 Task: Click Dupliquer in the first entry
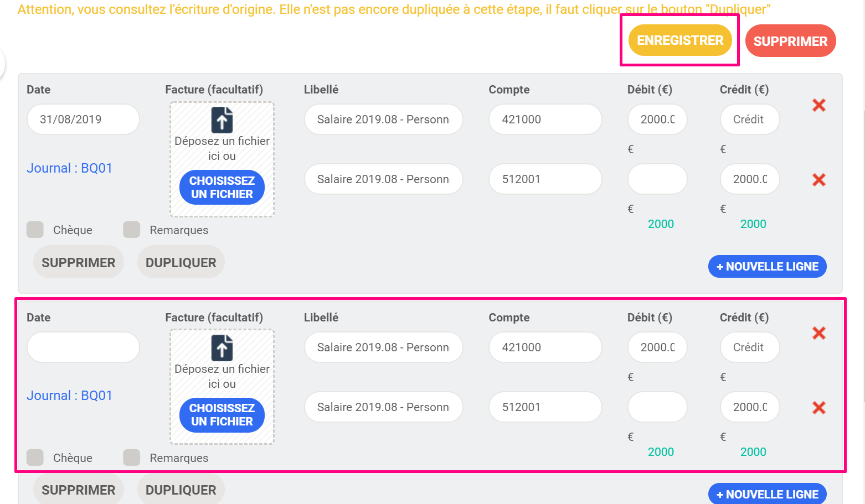coord(181,262)
